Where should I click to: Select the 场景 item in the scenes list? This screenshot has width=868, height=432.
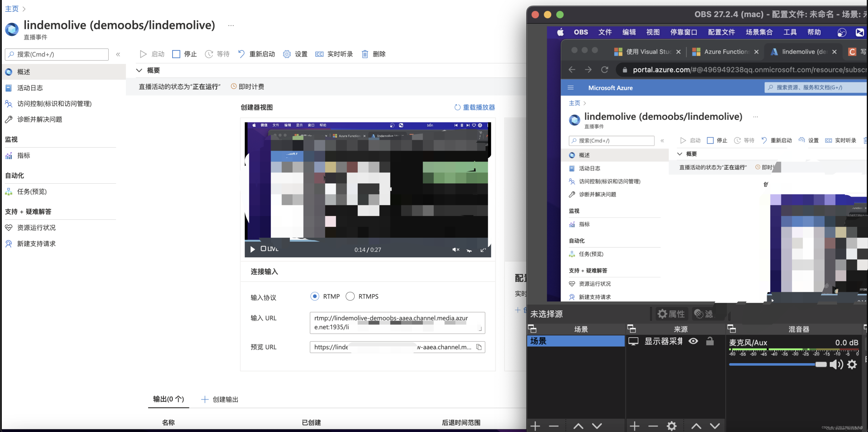click(x=575, y=341)
